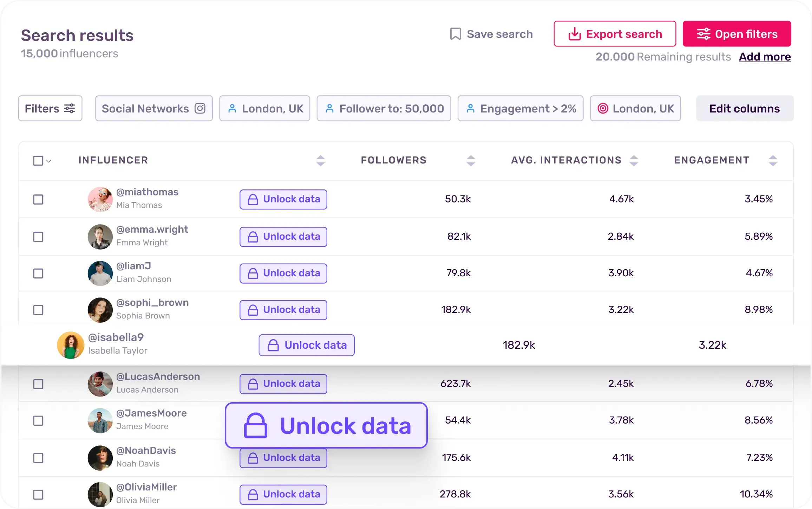Screen dimensions: 812x509
Task: Click the Save search bookmark icon
Action: pyautogui.click(x=456, y=34)
